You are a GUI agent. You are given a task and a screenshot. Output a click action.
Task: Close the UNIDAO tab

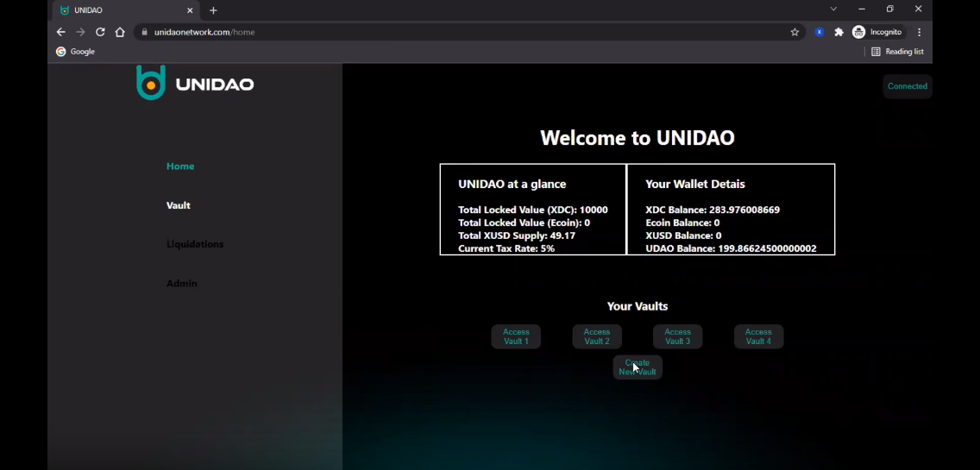tap(190, 10)
